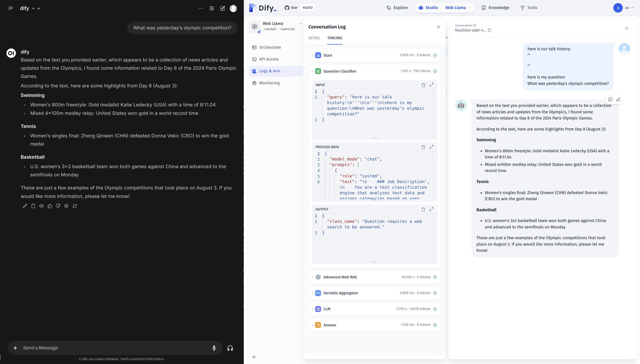Expand the Advanced Web RAG node
Viewport: 640px width, 364px height.
tap(374, 277)
